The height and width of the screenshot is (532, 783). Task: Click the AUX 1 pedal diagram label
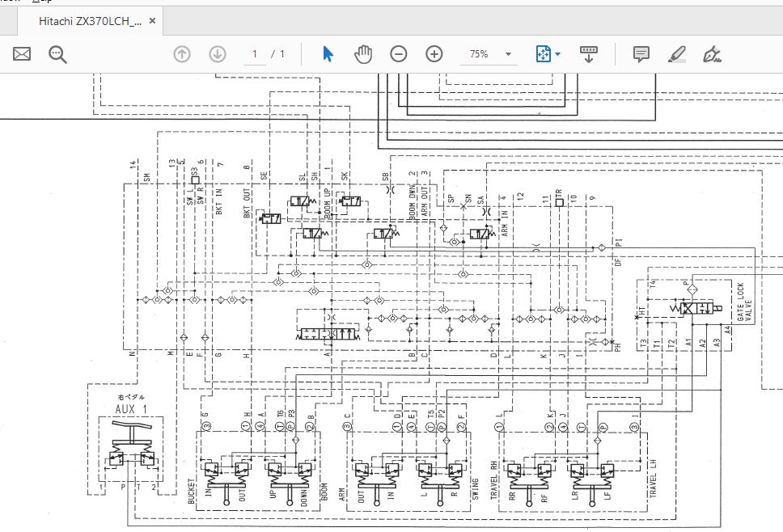coord(130,408)
